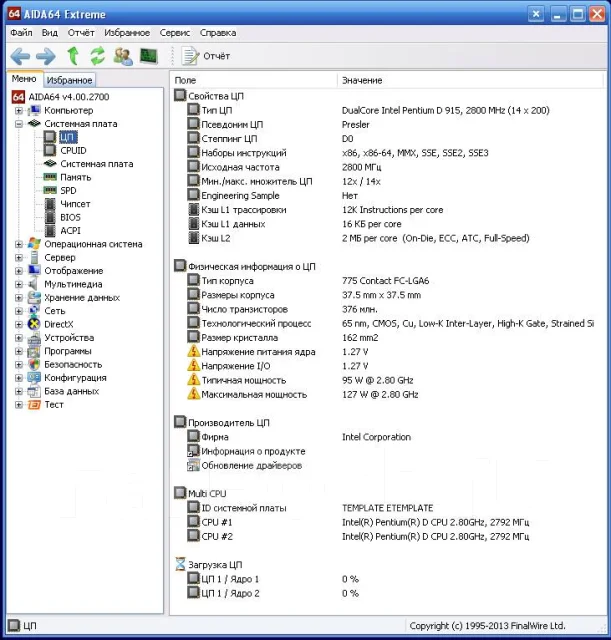The width and height of the screenshot is (611, 640).
Task: Expand the Безопасность tree node
Action: 19,364
